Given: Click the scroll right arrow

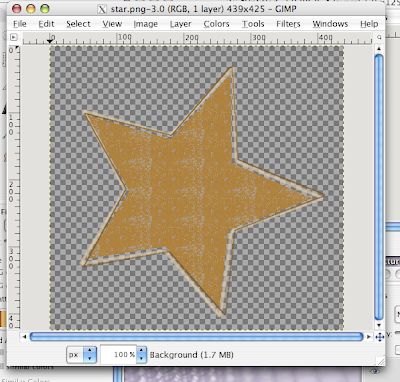Looking at the screenshot, I should click(368, 337).
